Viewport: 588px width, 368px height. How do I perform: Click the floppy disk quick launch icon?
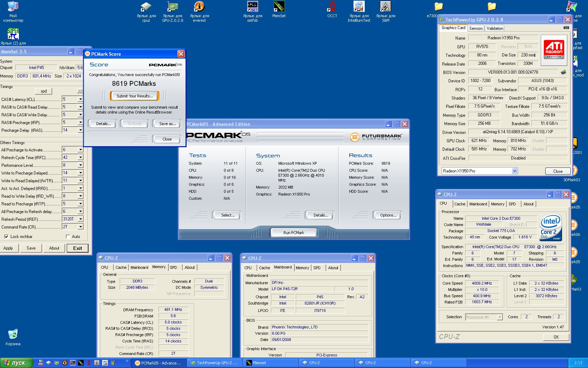(41, 363)
